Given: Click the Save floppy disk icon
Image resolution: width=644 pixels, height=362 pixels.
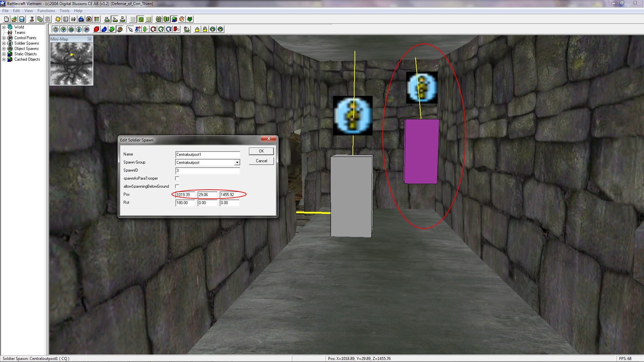Looking at the screenshot, I should pos(22,19).
